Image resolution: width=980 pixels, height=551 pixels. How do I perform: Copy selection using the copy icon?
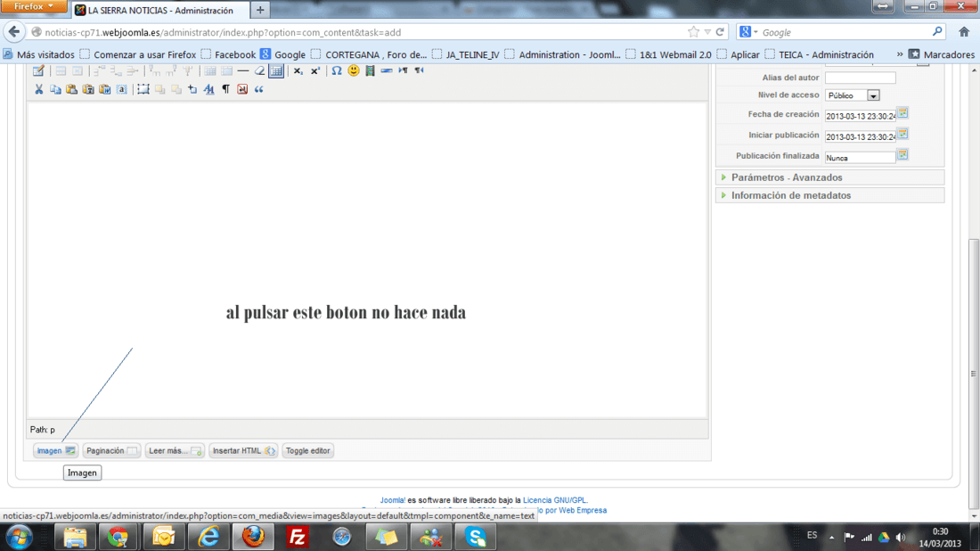pyautogui.click(x=55, y=89)
